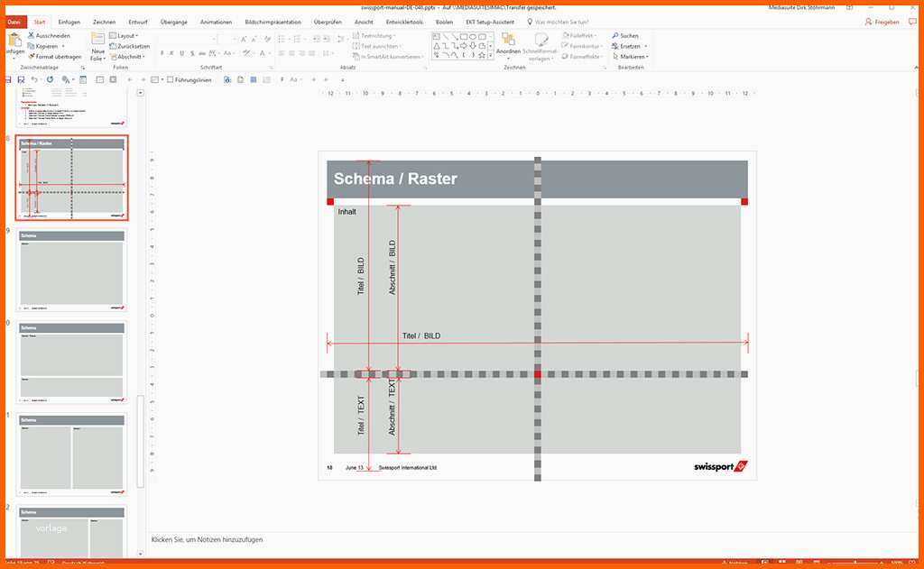
Task: Open the Datei menu
Action: pyautogui.click(x=14, y=21)
